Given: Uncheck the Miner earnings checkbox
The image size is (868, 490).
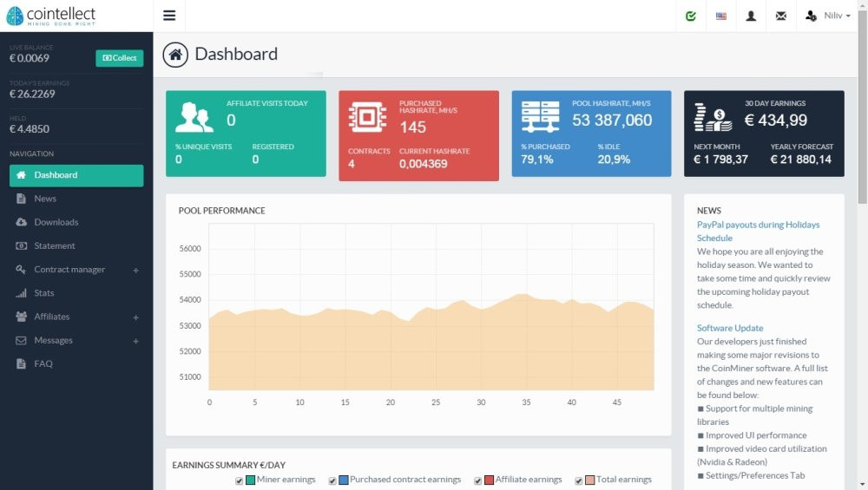Looking at the screenshot, I should click(240, 480).
